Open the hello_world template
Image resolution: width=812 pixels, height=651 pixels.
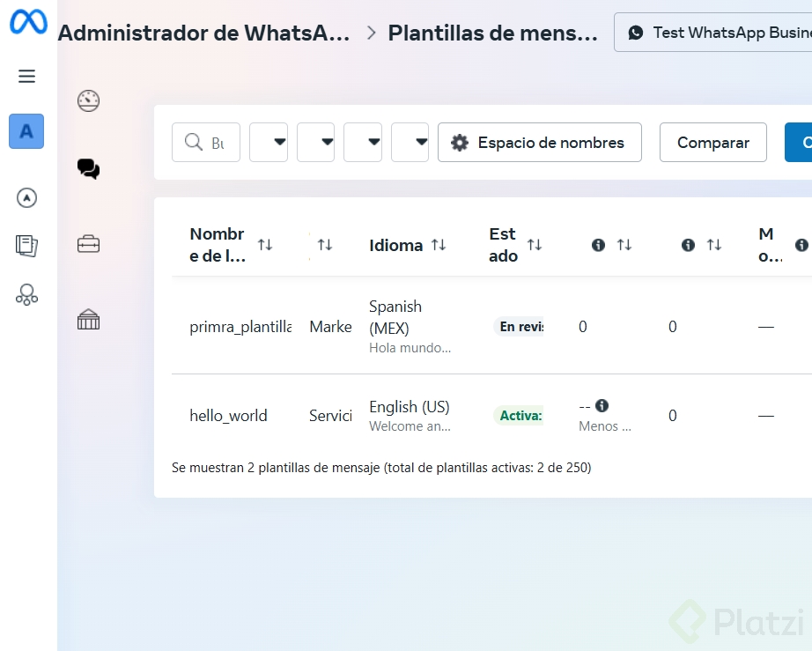coord(228,416)
